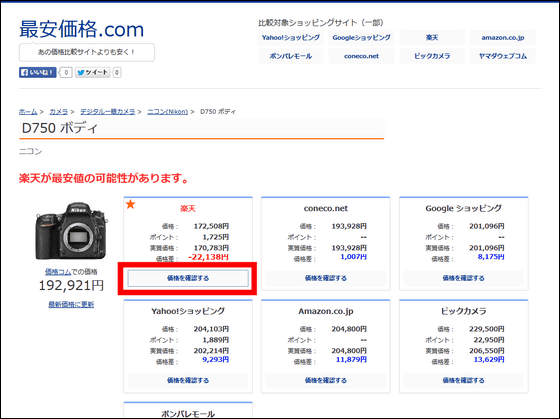The width and height of the screenshot is (560, 419).
Task: Click the Yahoo!ショッピング card title
Action: click(x=188, y=311)
